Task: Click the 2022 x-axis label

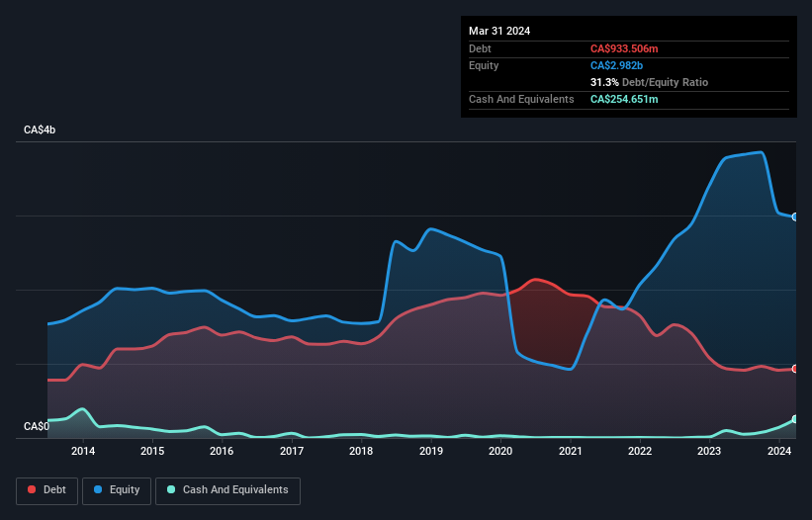Action: point(640,451)
